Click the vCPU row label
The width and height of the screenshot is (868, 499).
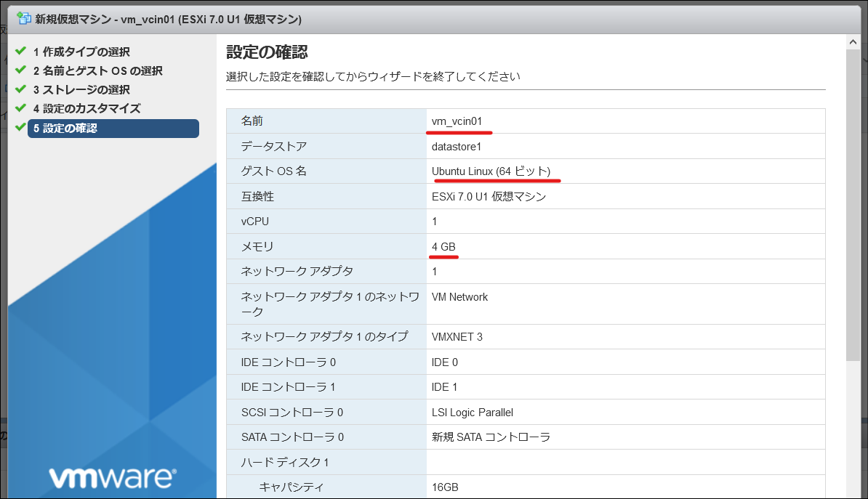254,222
